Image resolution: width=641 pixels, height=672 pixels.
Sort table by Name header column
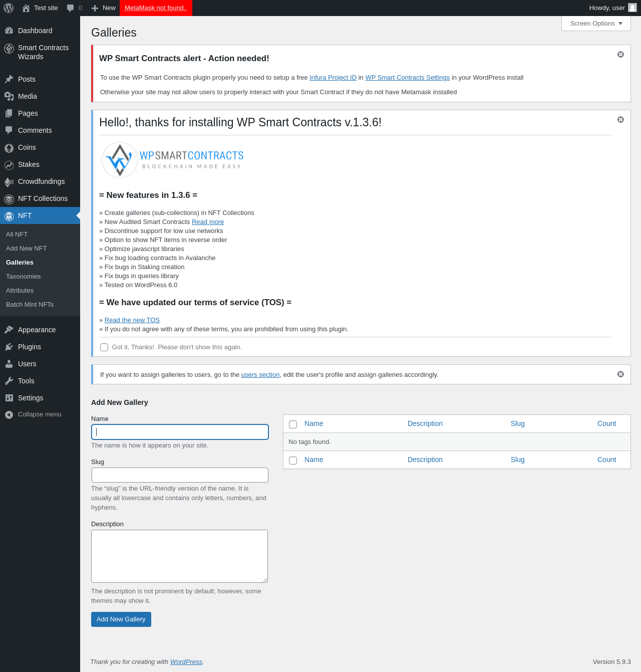(x=314, y=423)
